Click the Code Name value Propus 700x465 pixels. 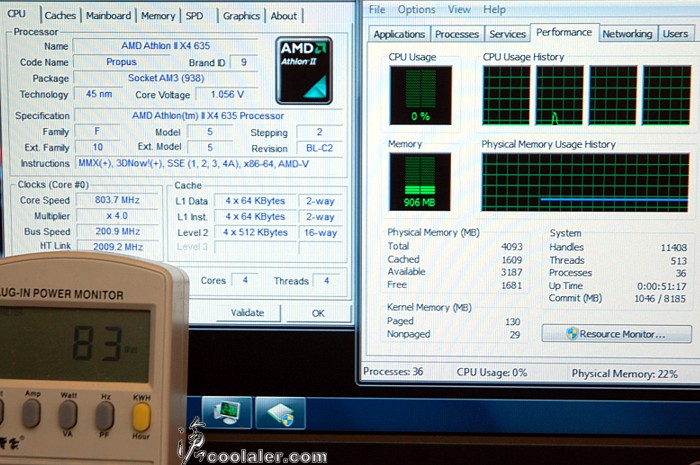click(121, 62)
